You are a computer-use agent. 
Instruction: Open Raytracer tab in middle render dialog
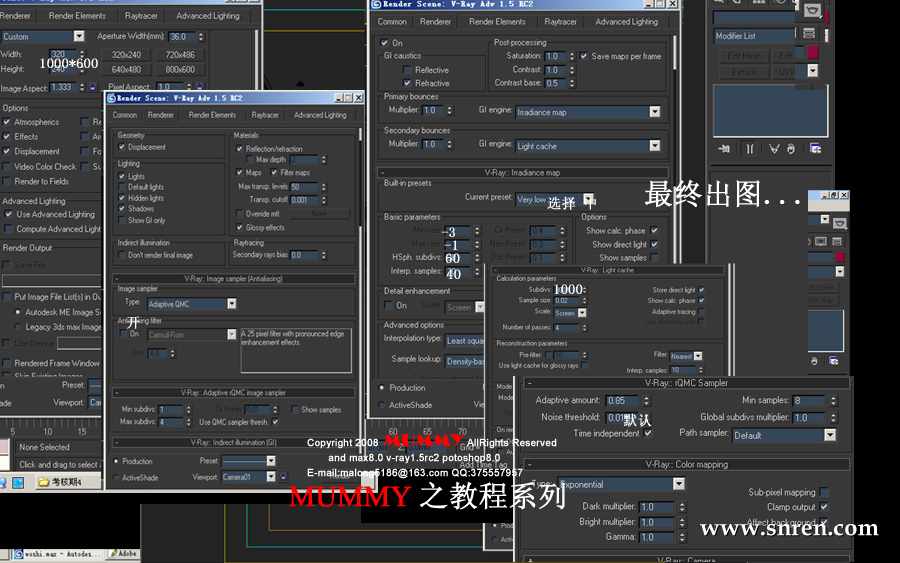265,115
